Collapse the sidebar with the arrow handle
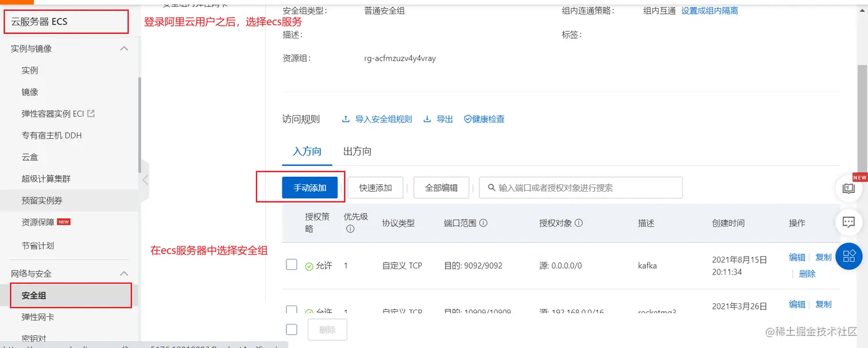The image size is (868, 348). coord(145,180)
